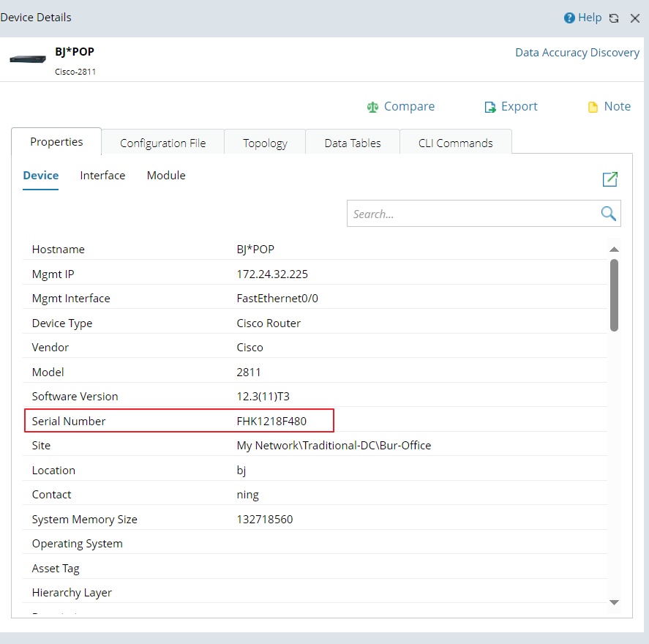This screenshot has width=649, height=644.
Task: Click the yellow Note icon
Action: 593,107
